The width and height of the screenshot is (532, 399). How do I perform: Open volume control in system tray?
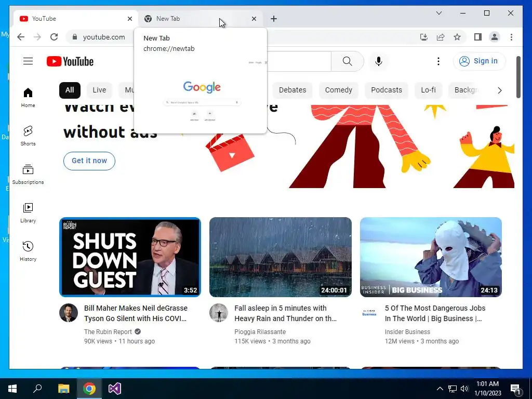464,389
